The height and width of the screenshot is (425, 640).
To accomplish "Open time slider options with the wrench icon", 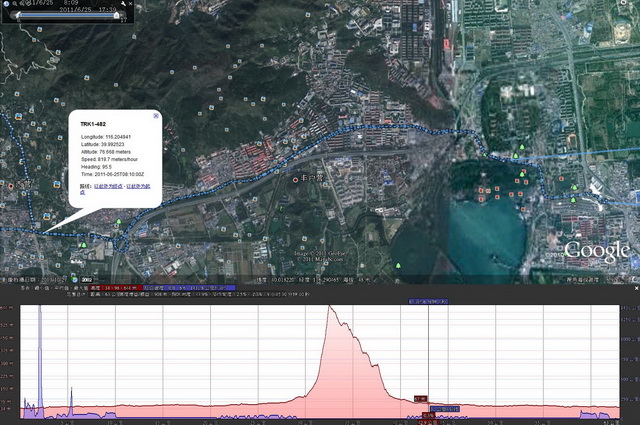I will pos(123,4).
